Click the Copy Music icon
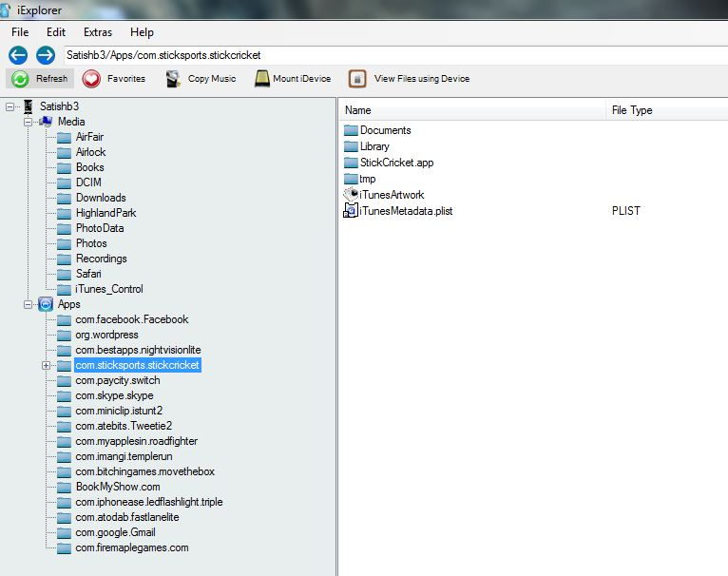This screenshot has height=576, width=728. click(173, 79)
